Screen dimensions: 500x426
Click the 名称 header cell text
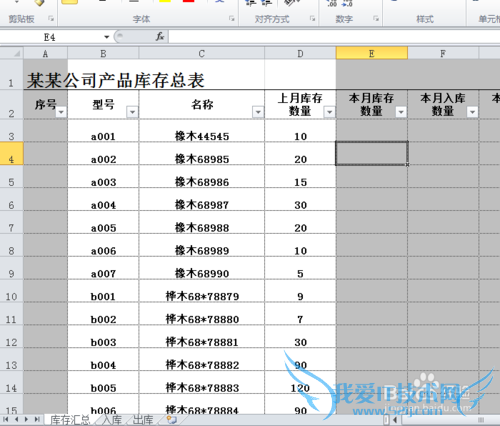coord(202,105)
